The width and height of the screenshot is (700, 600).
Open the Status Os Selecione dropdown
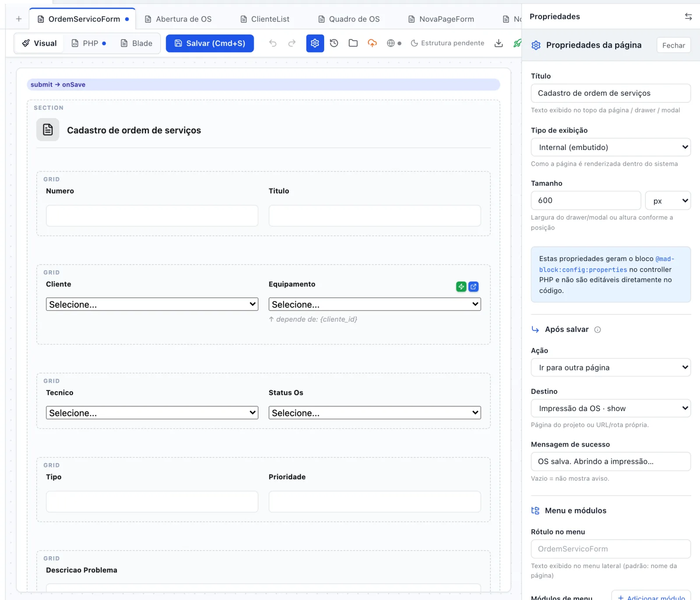tap(374, 413)
